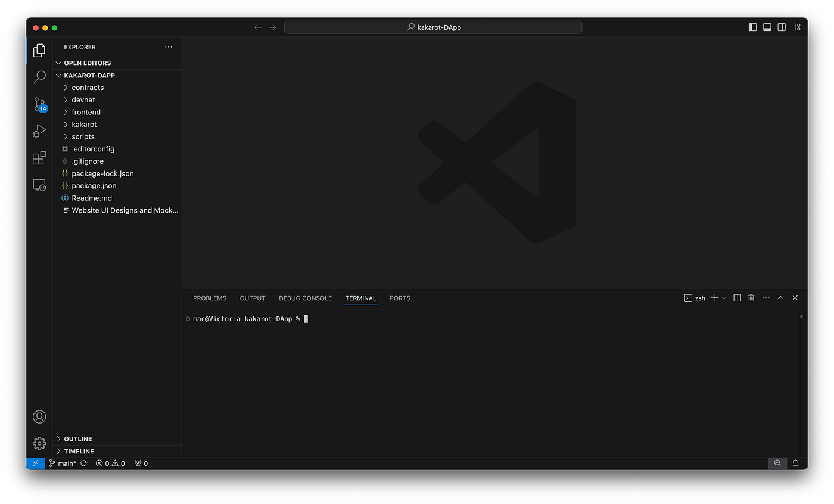This screenshot has width=834, height=504.
Task: Click the remote window indicator in status bar
Action: tap(36, 463)
